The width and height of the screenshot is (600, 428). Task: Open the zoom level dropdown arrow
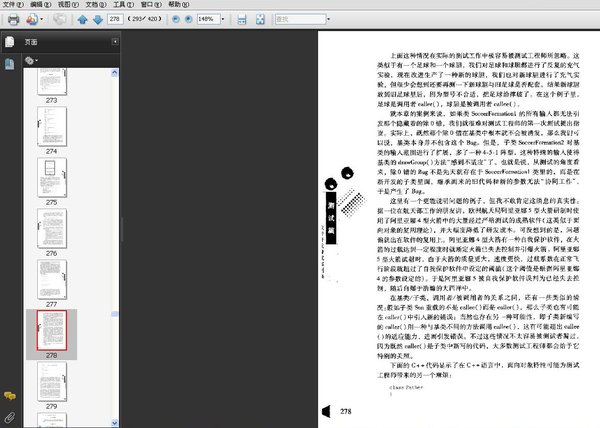tap(223, 19)
